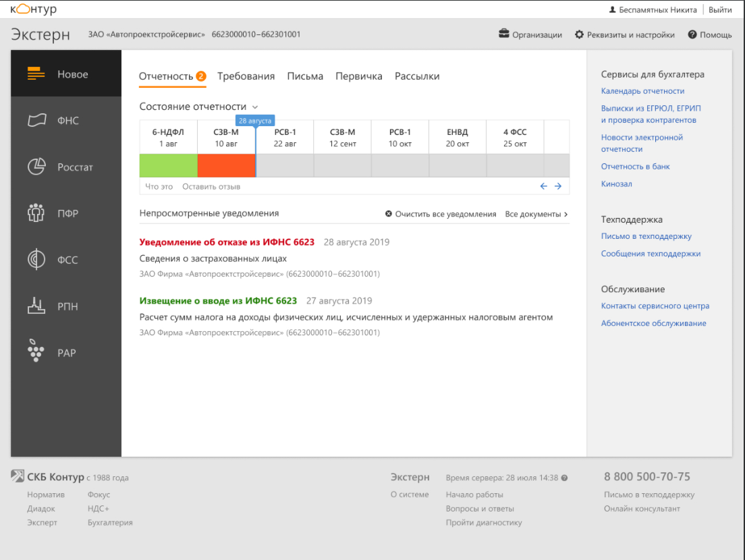Screen dimensions: 745x560
Task: Open ФСС icon in sidebar
Action: (x=36, y=259)
